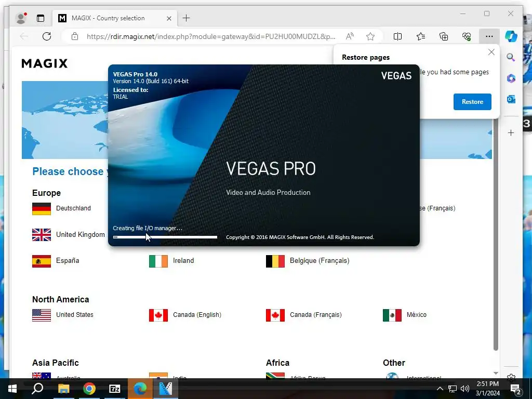Click the scrollbar down arrow
532x399 pixels.
[x=496, y=373]
